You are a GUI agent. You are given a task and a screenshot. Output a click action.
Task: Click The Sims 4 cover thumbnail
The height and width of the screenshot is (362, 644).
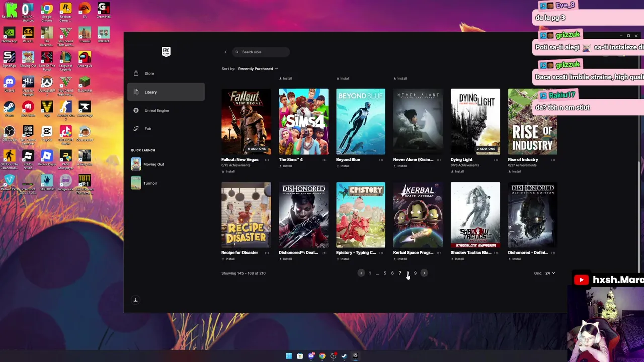click(303, 122)
